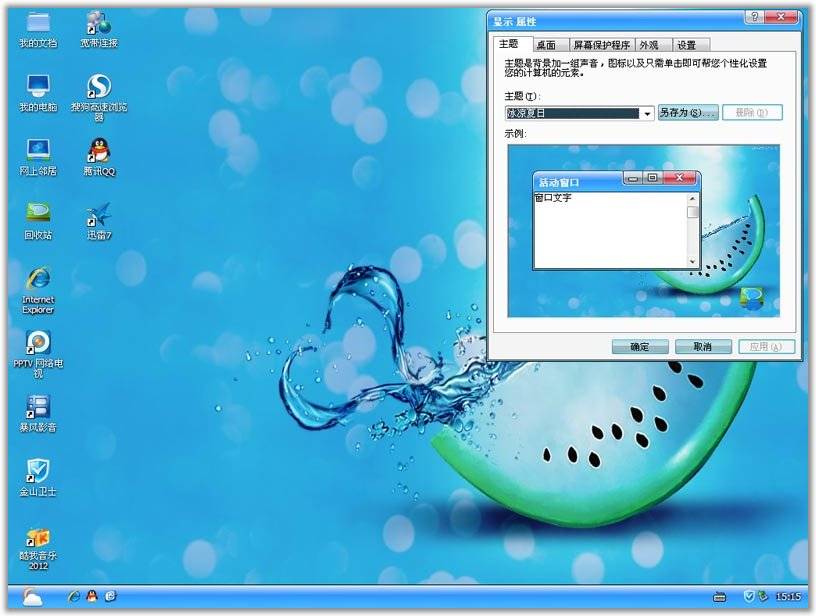Viewport: 816px width, 616px height.
Task: Click the scroll-up arrow in the preview window
Action: point(693,199)
